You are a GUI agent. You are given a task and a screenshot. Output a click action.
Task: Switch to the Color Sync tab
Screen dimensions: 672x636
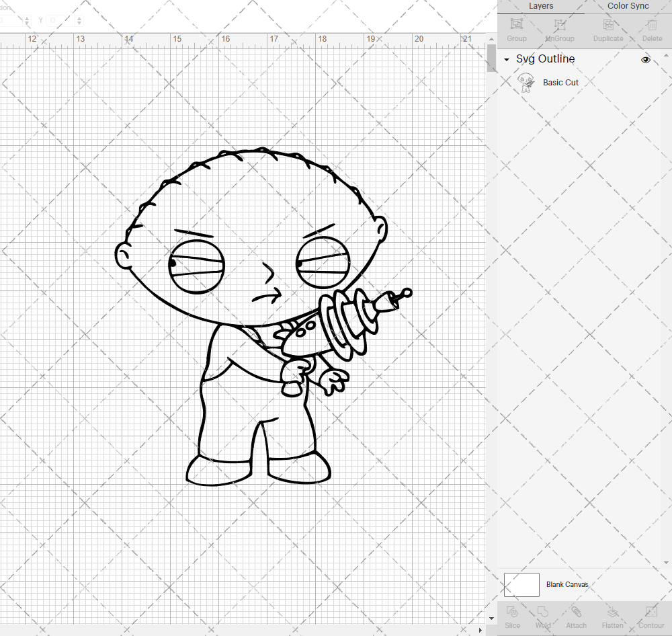click(x=627, y=6)
